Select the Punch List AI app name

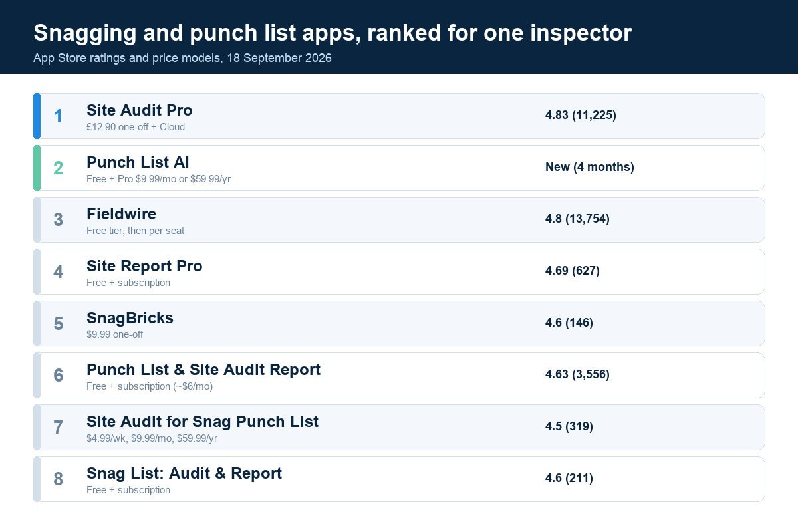coord(138,162)
